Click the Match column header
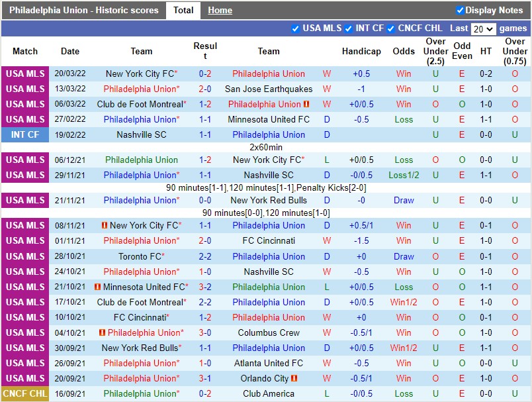The image size is (532, 402). tap(25, 51)
